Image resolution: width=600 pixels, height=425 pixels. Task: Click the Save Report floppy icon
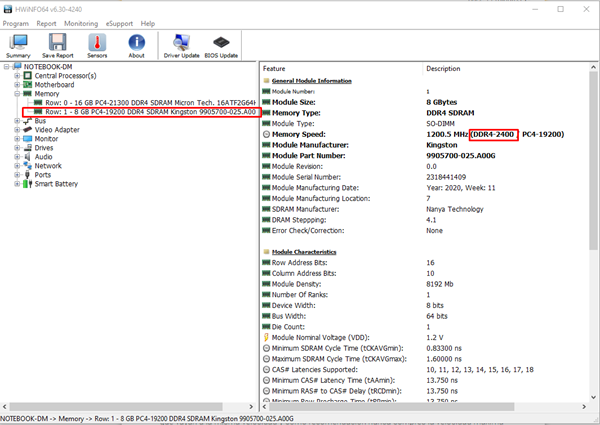[x=57, y=45]
